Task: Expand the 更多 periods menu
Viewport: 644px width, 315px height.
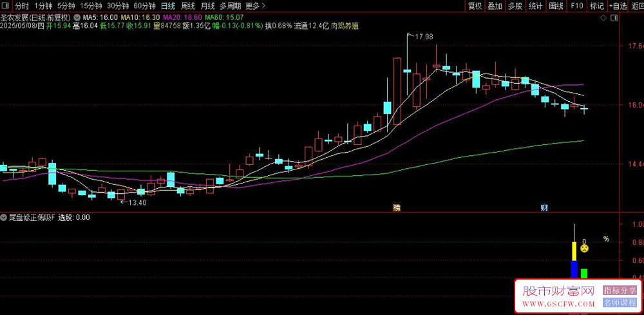Action: point(255,6)
